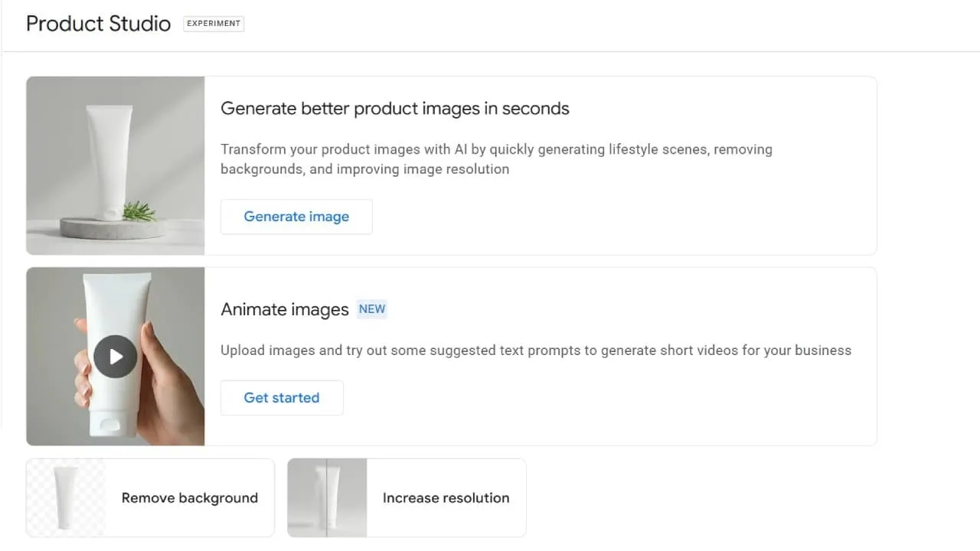980x551 pixels.
Task: Click the Animate images heading
Action: pos(285,309)
